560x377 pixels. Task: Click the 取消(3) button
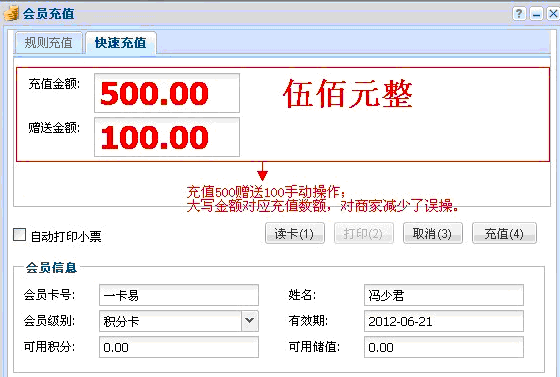[432, 233]
